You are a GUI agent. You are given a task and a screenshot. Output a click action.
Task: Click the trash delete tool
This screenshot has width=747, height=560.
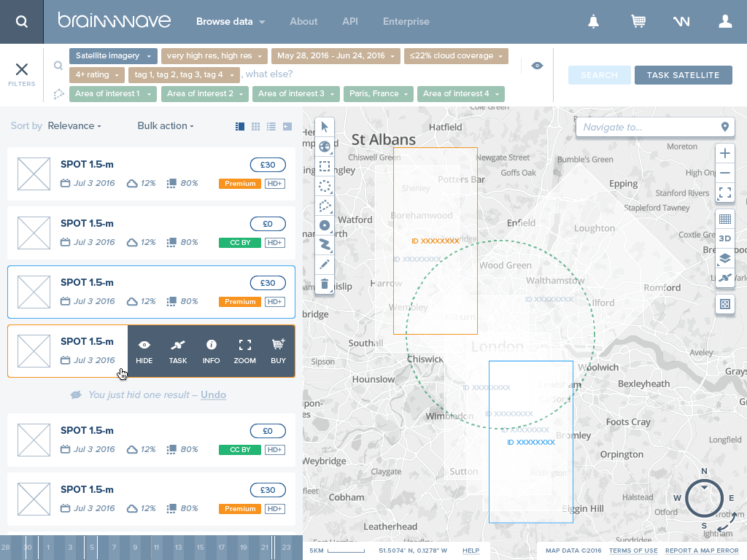pyautogui.click(x=325, y=284)
